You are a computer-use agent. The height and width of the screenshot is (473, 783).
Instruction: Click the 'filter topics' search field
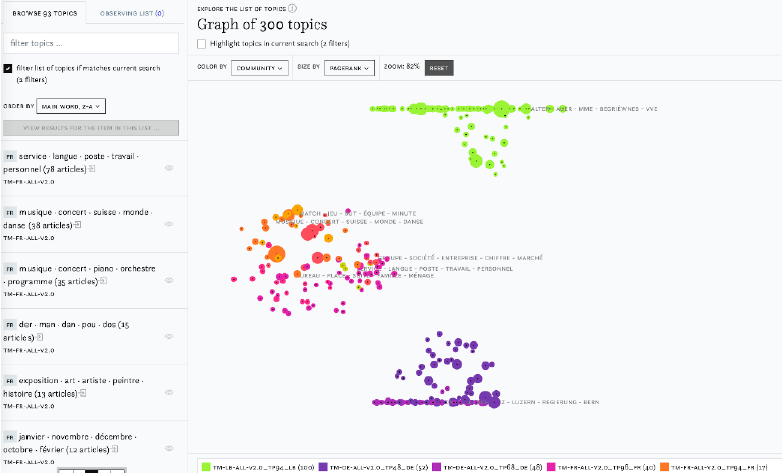pyautogui.click(x=91, y=43)
